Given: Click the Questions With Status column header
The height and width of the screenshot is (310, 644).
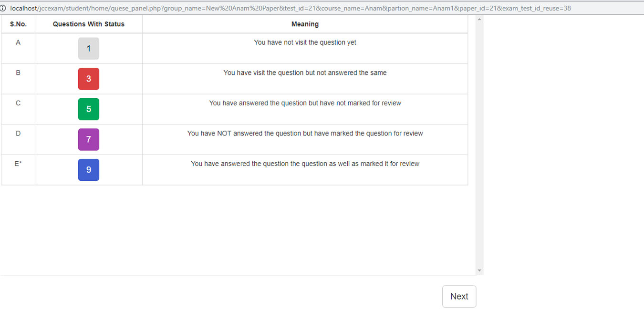Looking at the screenshot, I should pos(89,24).
